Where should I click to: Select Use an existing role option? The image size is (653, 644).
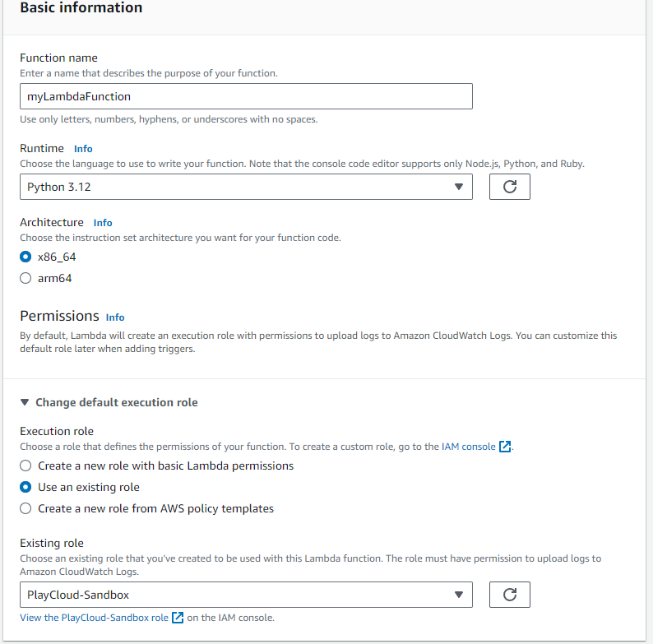click(x=26, y=487)
